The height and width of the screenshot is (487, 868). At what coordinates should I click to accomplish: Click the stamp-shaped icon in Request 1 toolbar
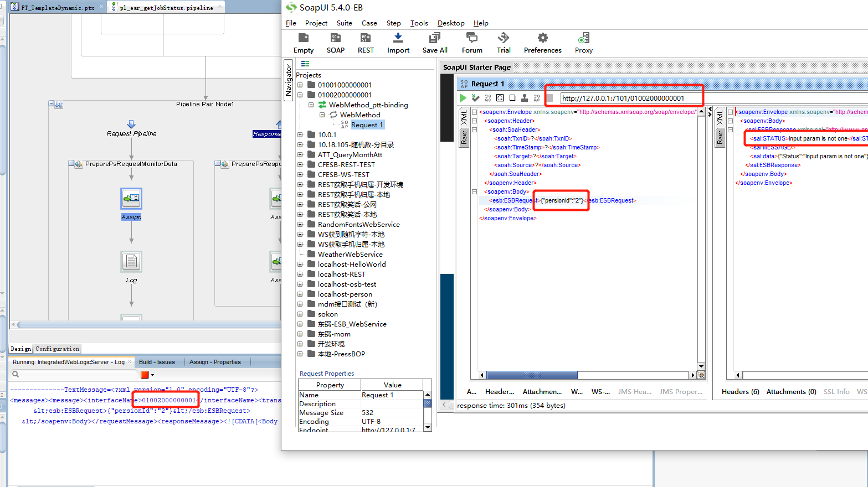525,98
